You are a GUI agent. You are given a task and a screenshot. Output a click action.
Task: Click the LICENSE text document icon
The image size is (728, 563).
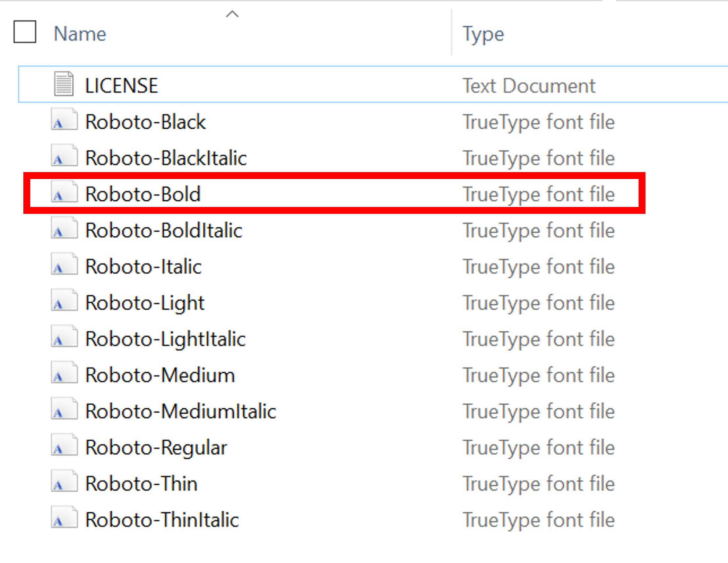tap(64, 84)
